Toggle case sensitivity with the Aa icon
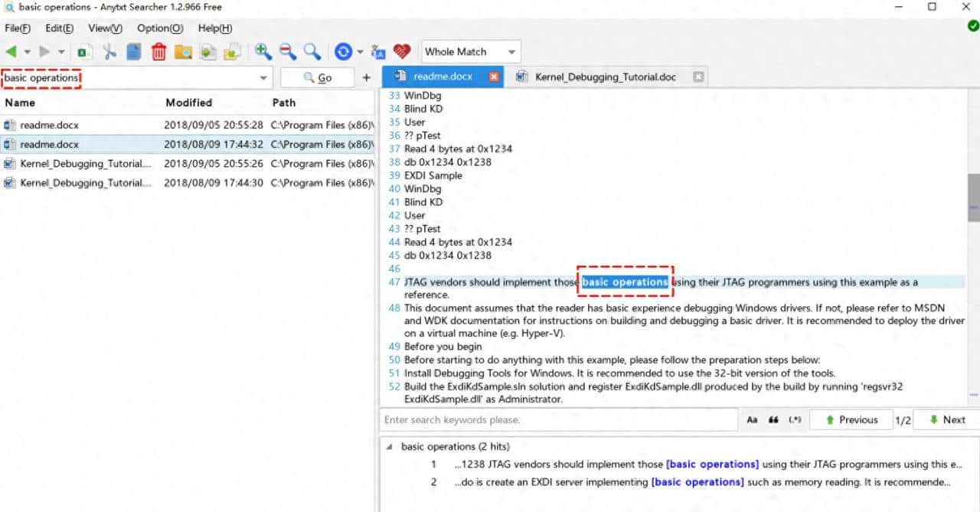Screen dimensions: 980x512 (x=751, y=419)
